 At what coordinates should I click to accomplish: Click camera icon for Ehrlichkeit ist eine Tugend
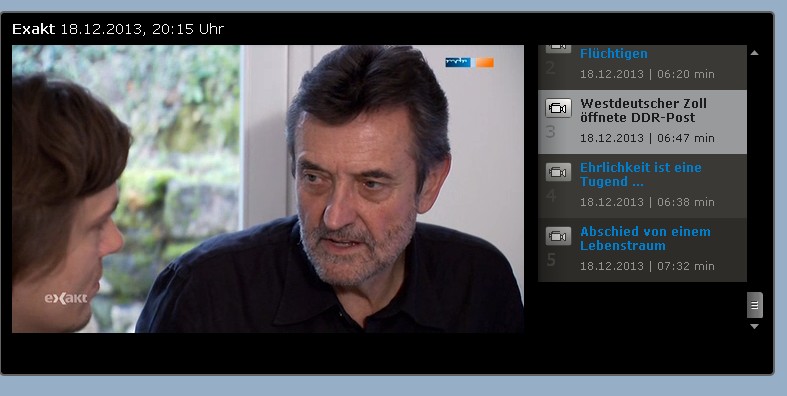pos(558,172)
